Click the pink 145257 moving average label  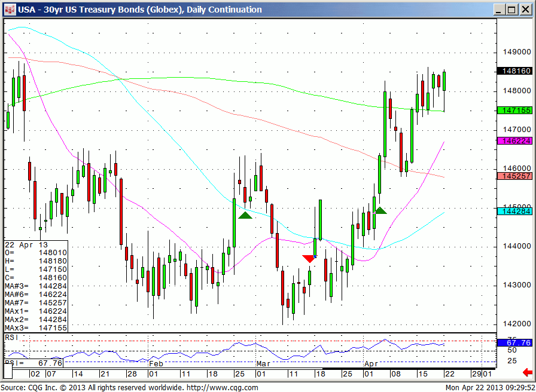pyautogui.click(x=514, y=176)
